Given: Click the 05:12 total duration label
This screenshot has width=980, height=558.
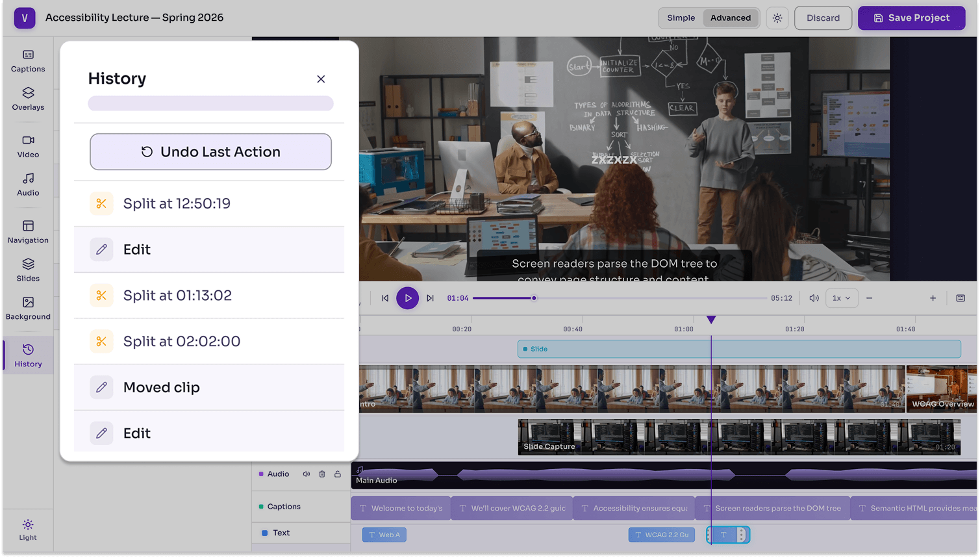Looking at the screenshot, I should (x=781, y=298).
